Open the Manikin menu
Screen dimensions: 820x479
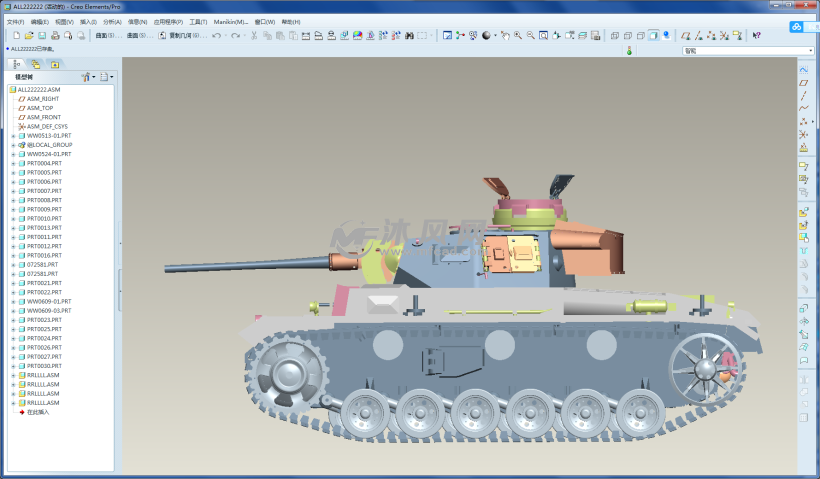[x=230, y=21]
